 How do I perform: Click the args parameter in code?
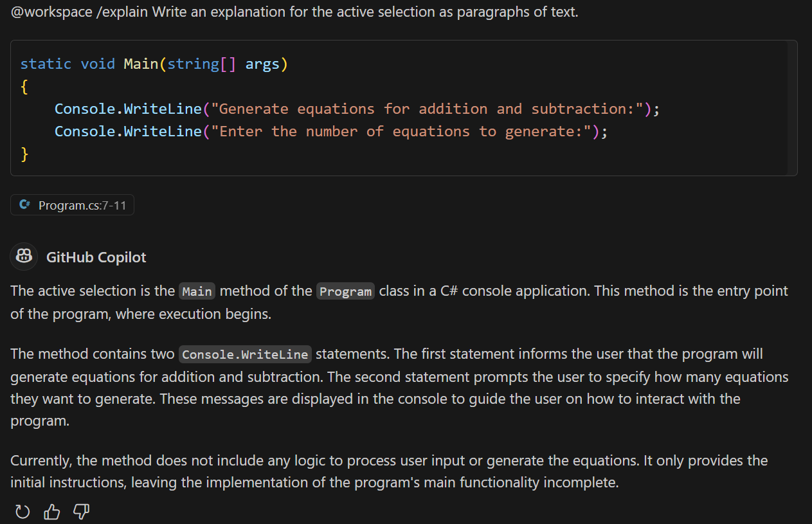point(262,64)
